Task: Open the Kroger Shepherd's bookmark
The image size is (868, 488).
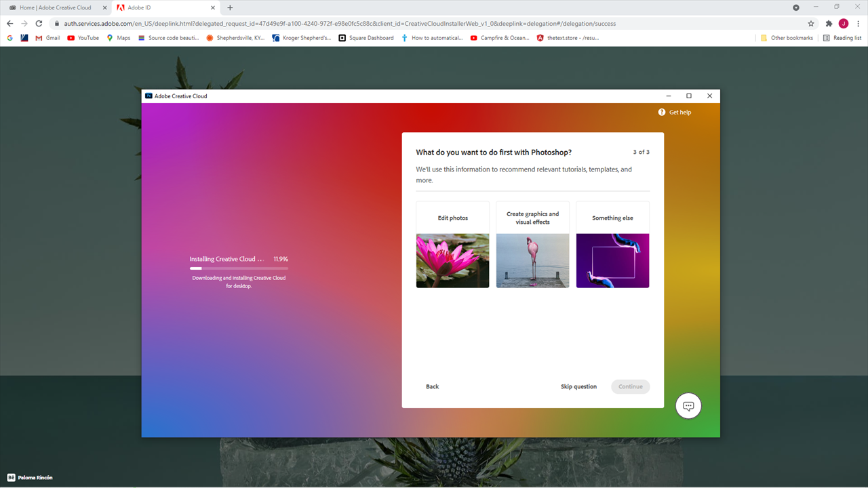Action: pos(302,38)
